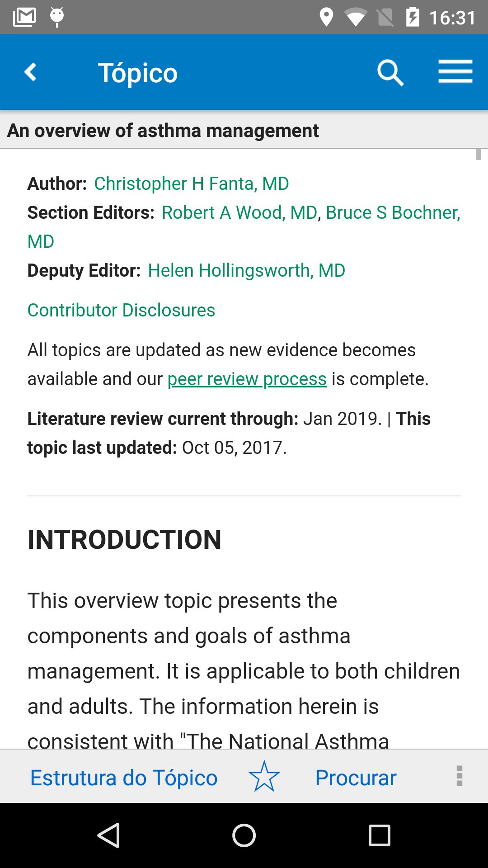Tap Android back navigation button

click(x=108, y=835)
